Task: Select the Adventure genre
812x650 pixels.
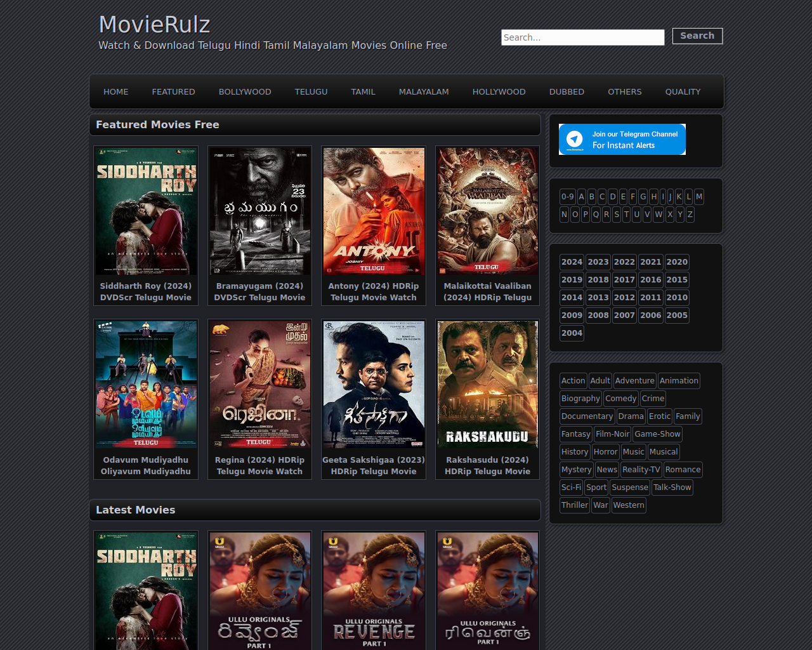Action: 634,381
